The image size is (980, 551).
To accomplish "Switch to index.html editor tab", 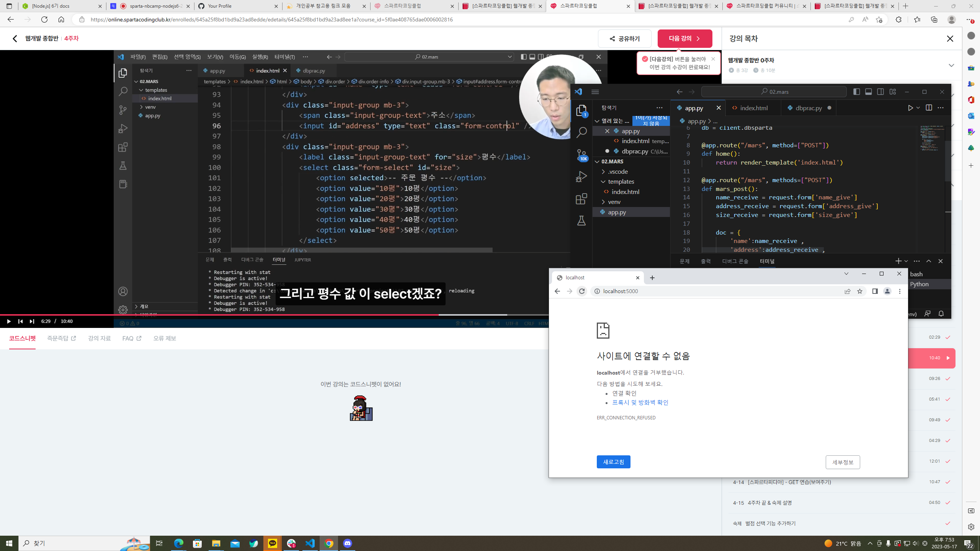I will [x=754, y=108].
